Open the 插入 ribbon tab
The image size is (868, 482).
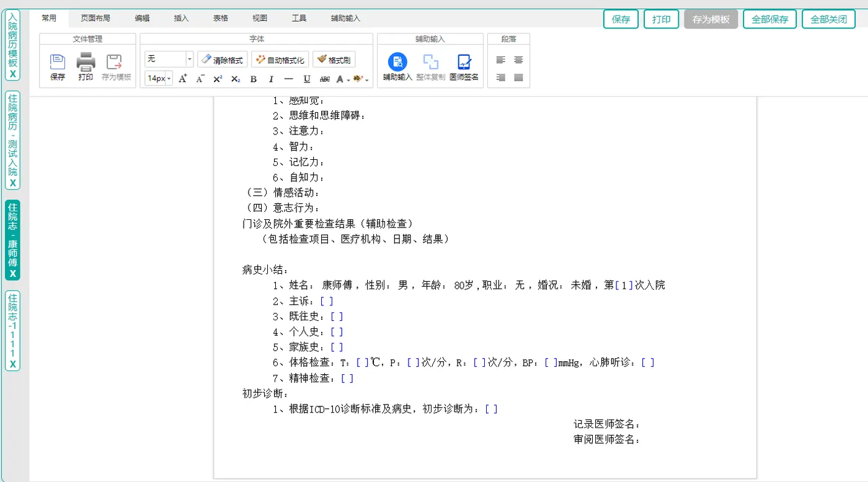pos(181,19)
